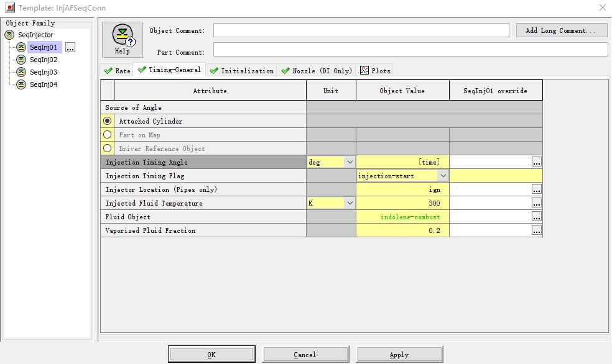Click the SeqInj04 part icon
Viewport: 612px width, 364px height.
21,84
